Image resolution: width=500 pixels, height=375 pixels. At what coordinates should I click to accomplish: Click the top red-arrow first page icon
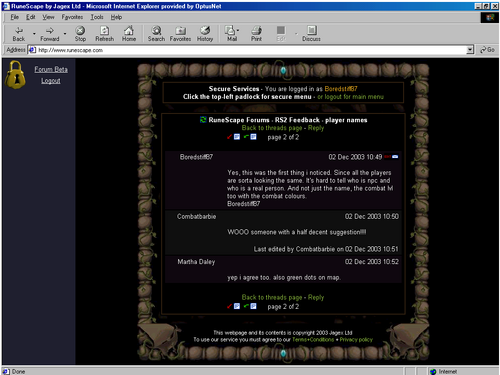pyautogui.click(x=234, y=137)
